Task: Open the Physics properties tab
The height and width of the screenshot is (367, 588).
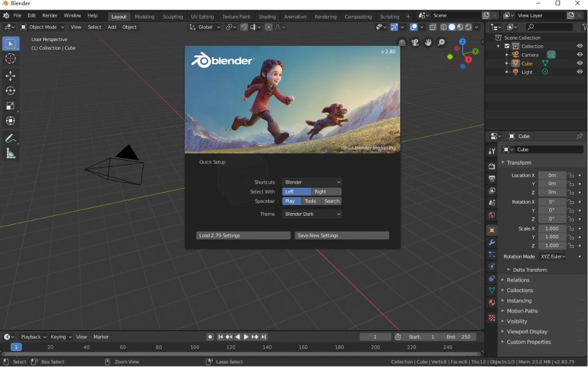Action: [x=492, y=267]
